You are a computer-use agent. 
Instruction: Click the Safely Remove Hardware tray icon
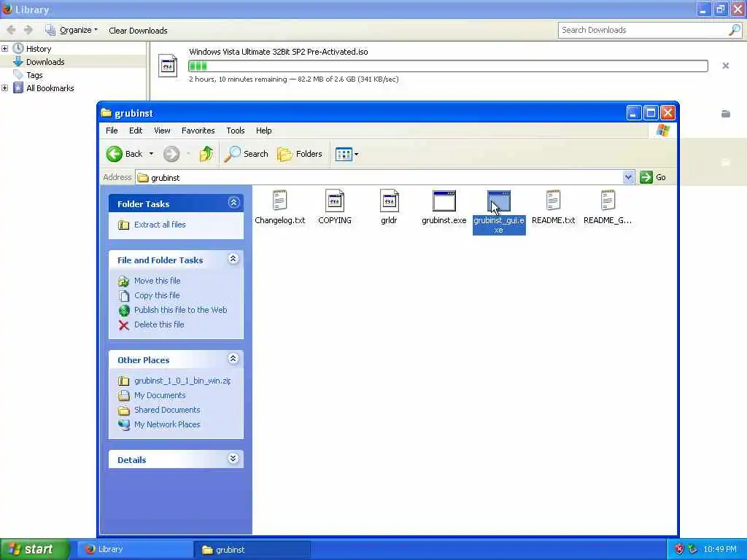(693, 550)
